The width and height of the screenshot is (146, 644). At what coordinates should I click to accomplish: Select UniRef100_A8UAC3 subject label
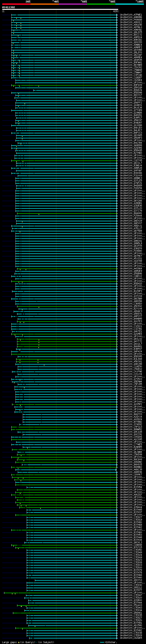[131, 311]
